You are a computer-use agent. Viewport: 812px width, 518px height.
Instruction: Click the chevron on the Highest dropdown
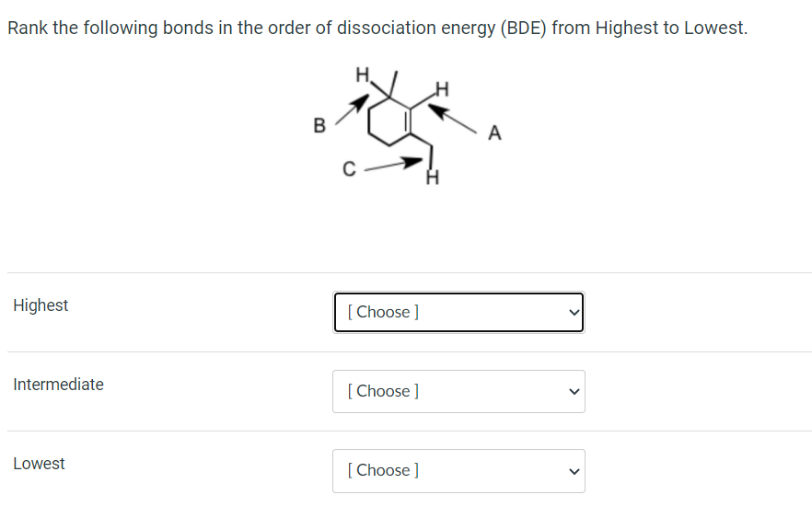574,312
